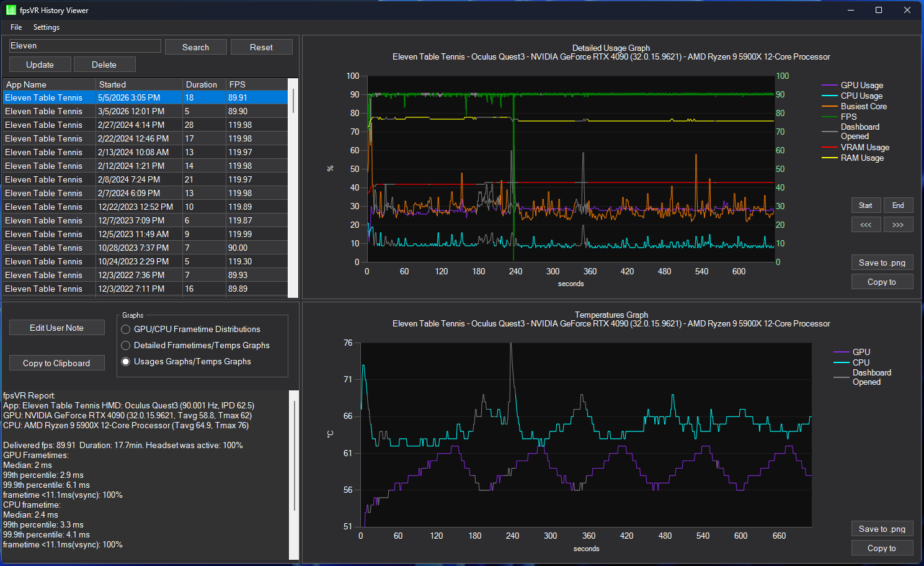Image resolution: width=924 pixels, height=566 pixels.
Task: Click the End button beside the usage graph
Action: (x=898, y=205)
